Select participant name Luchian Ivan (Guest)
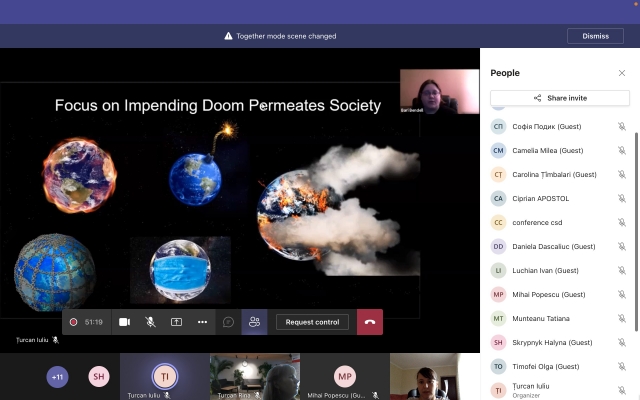 545,271
